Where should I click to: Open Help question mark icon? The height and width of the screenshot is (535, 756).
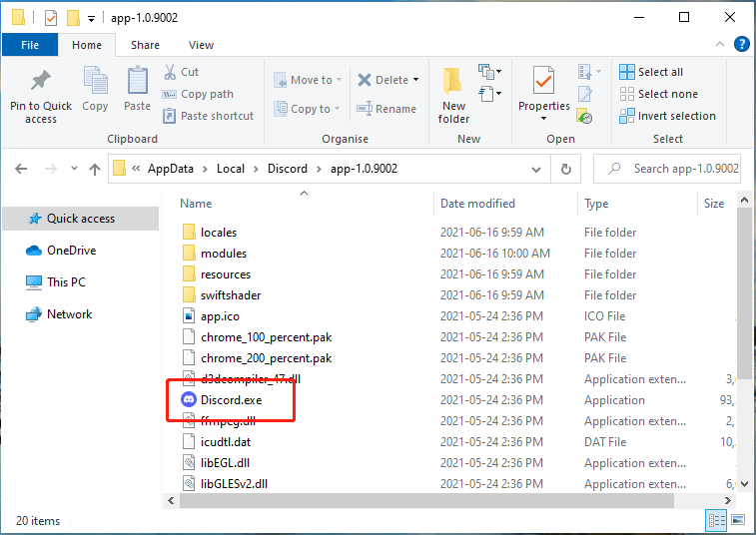742,44
